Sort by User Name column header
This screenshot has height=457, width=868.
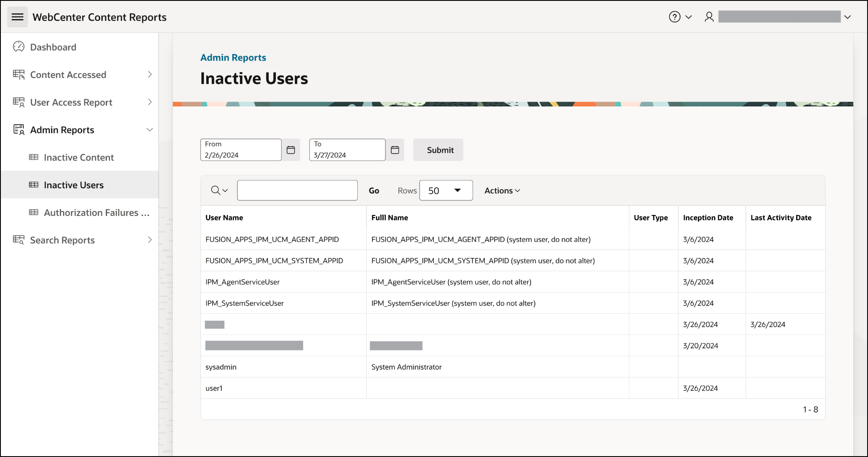point(224,218)
